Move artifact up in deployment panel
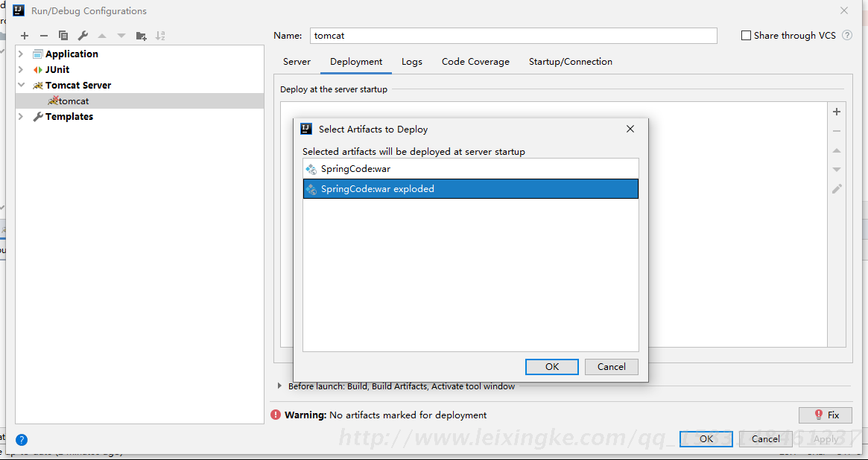The image size is (868, 460). [837, 150]
